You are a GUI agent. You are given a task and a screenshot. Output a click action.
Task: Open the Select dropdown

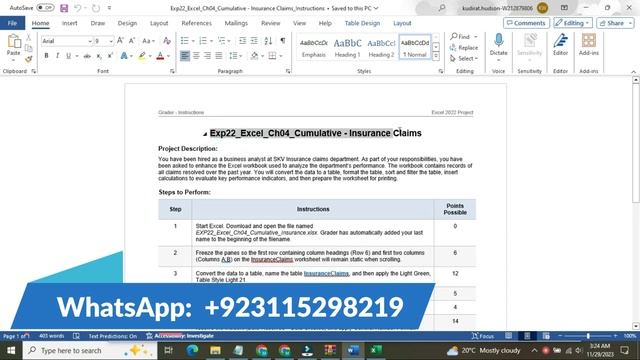tap(464, 59)
